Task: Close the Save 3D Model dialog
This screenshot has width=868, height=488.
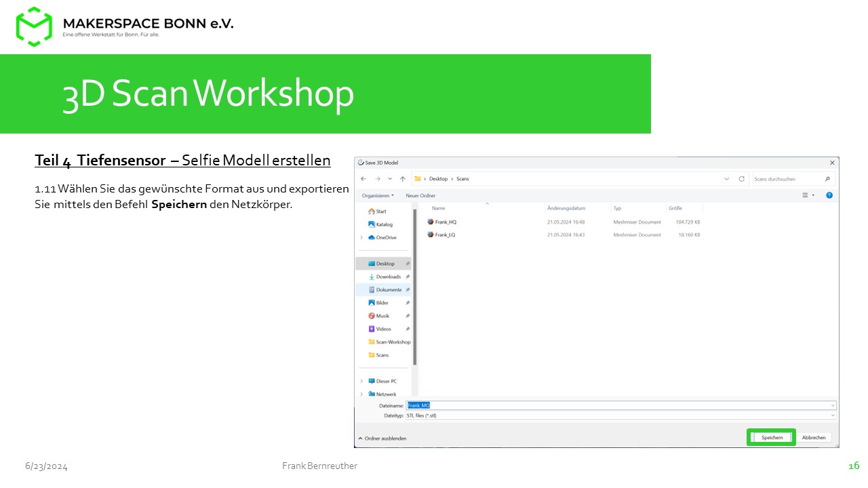Action: click(832, 163)
